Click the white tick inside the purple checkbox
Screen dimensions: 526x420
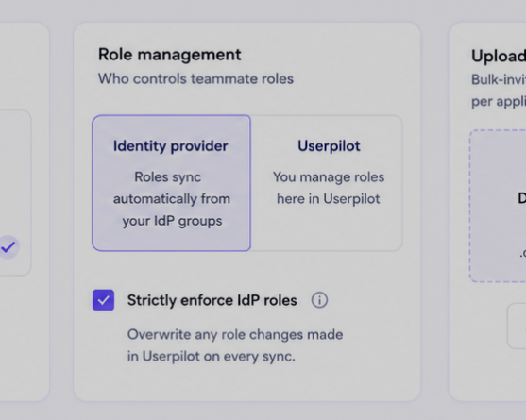(103, 300)
